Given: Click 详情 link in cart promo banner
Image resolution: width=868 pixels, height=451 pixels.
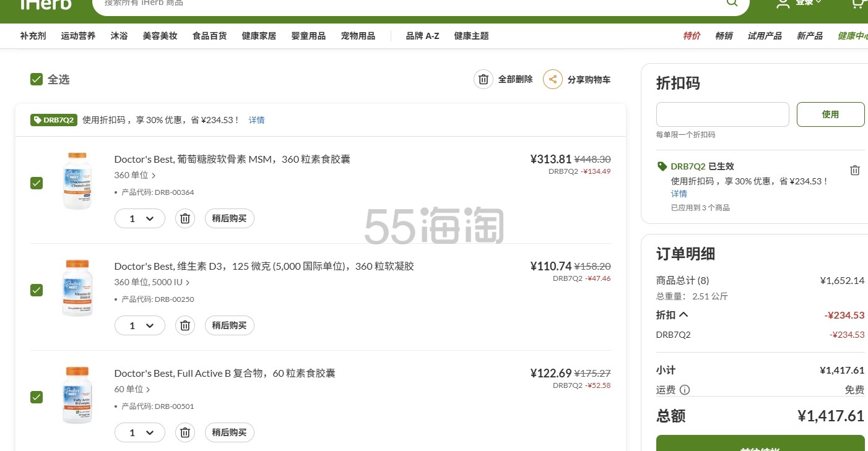Looking at the screenshot, I should 256,120.
